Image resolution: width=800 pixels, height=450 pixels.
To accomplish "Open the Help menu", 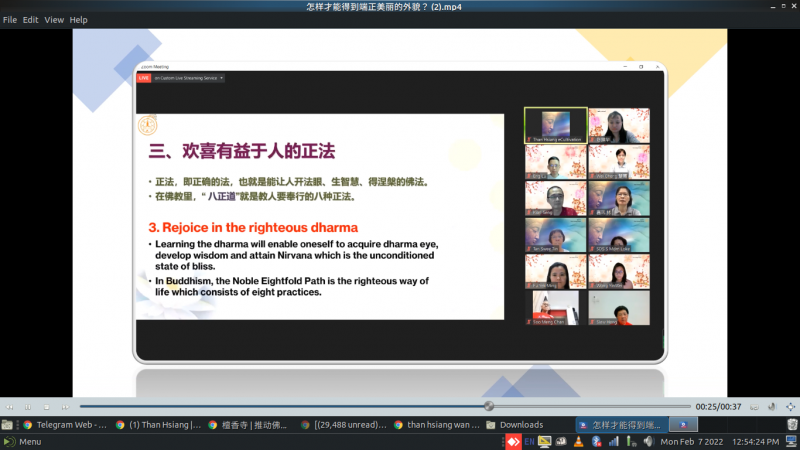I will 78,20.
